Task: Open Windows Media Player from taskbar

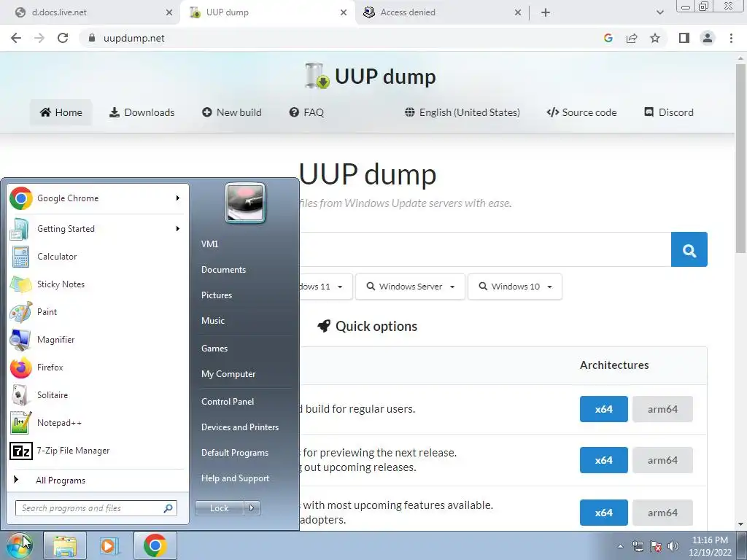Action: click(109, 545)
